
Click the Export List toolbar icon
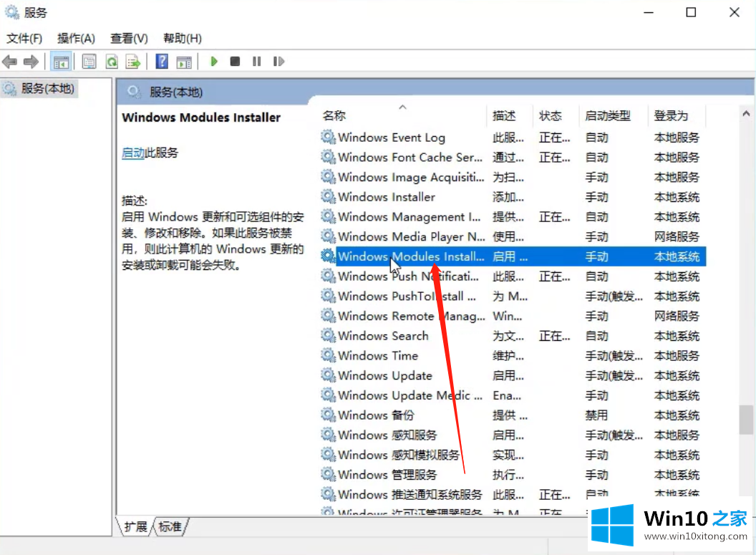coord(133,62)
